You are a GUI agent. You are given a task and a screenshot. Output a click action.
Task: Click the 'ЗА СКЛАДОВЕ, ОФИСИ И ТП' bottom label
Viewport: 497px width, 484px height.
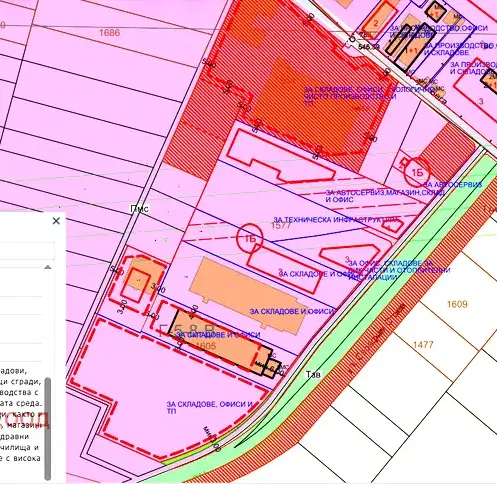pos(210,407)
